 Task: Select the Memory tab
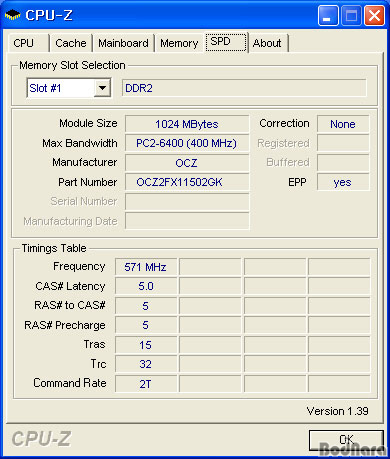tap(179, 43)
